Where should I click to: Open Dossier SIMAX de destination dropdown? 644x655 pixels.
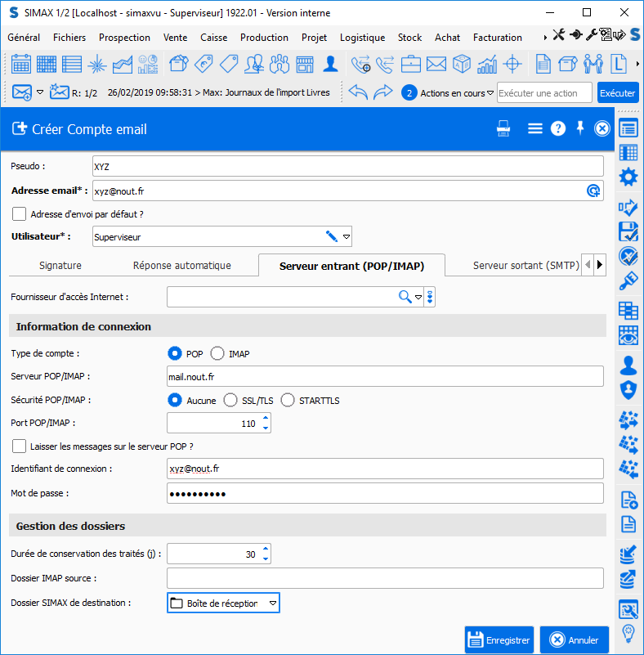(272, 603)
